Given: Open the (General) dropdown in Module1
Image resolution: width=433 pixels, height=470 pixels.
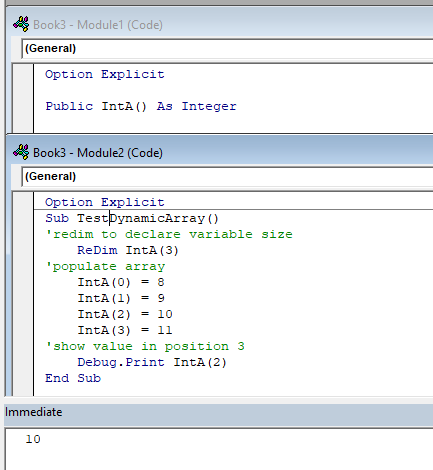Looking at the screenshot, I should click(x=227, y=49).
